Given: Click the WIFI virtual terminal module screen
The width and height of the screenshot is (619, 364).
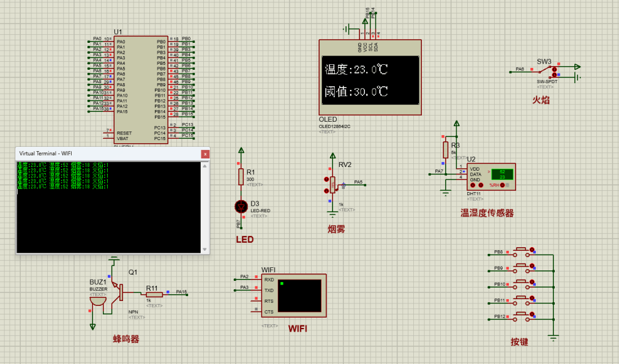Looking at the screenshot, I should tap(299, 295).
